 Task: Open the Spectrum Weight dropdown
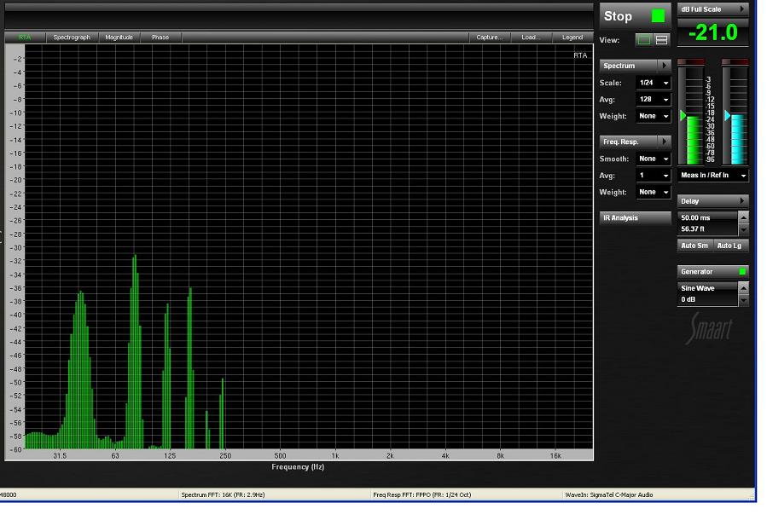coord(653,116)
